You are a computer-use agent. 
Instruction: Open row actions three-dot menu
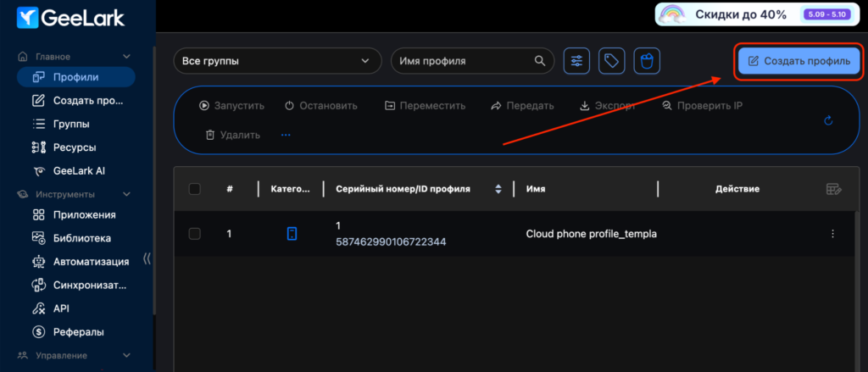coord(832,234)
